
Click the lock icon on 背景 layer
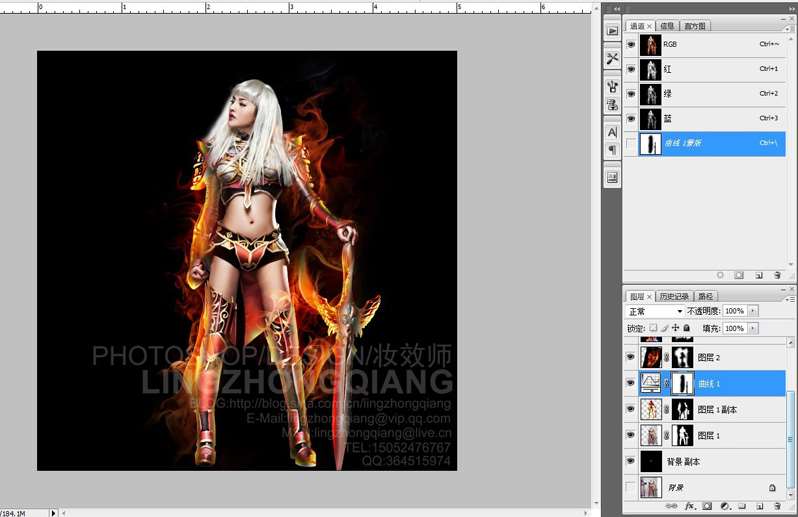(x=772, y=487)
